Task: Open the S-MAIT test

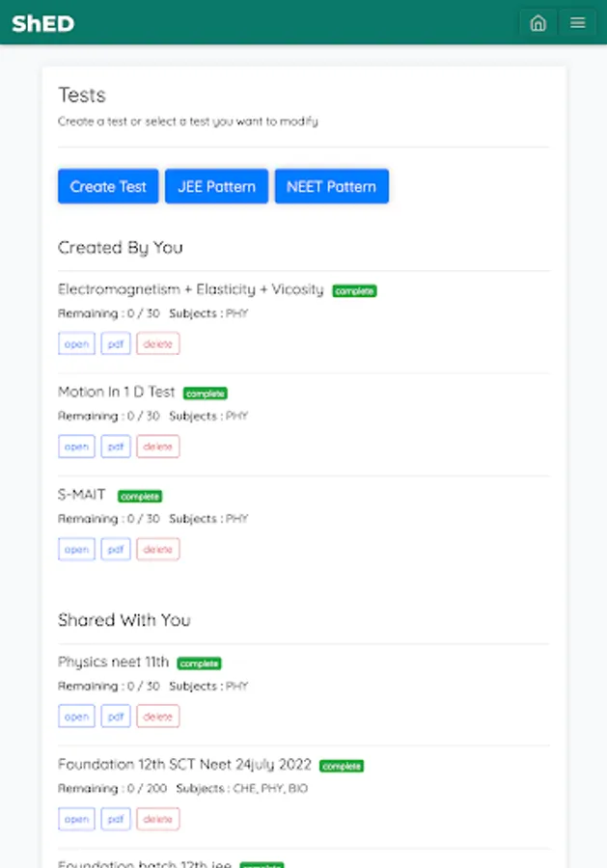Action: click(76, 549)
